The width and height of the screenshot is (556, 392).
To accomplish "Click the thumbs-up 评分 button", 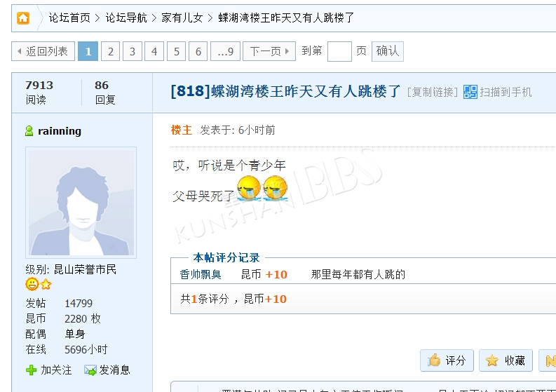I will pyautogui.click(x=447, y=360).
